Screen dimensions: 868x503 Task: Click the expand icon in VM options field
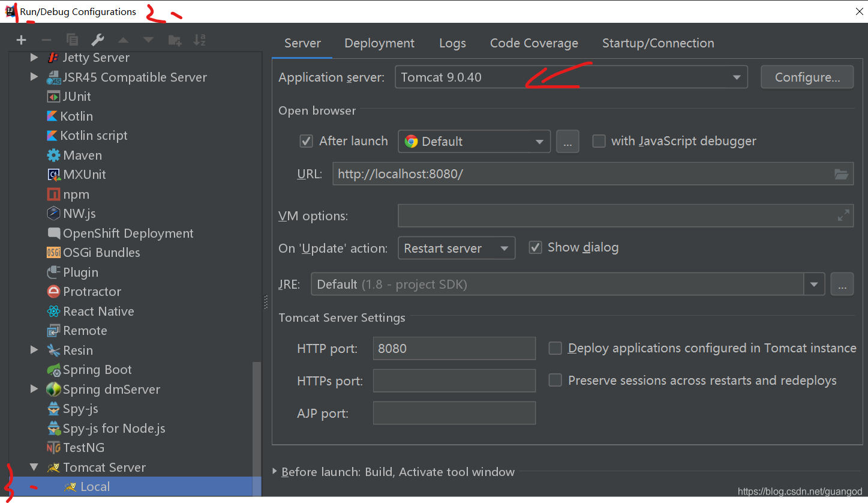(843, 215)
